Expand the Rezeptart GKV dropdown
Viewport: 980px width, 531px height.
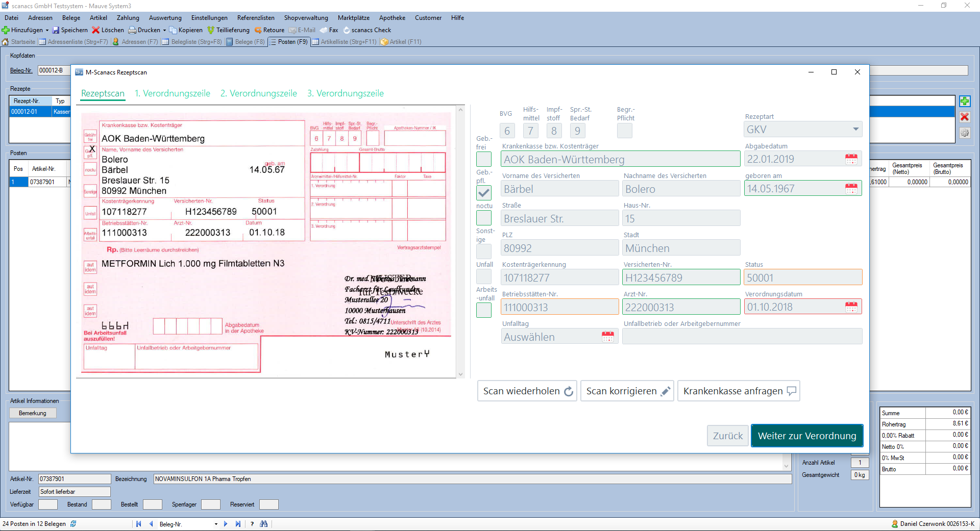point(855,130)
